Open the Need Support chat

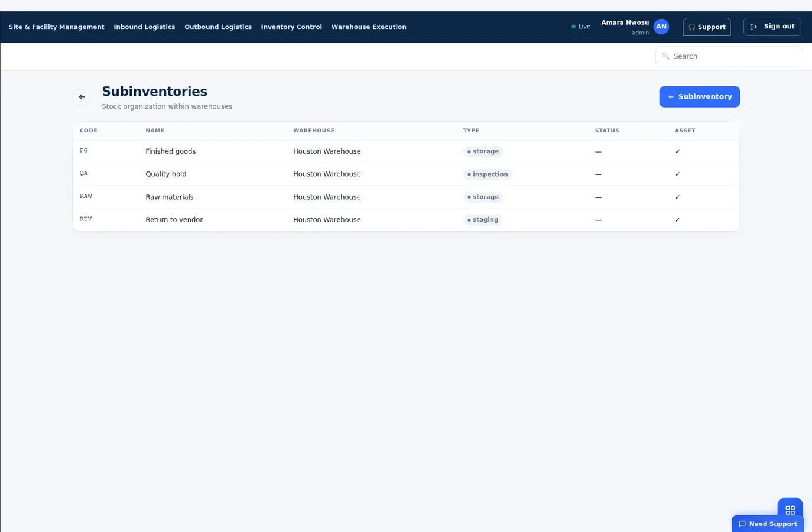(x=768, y=524)
